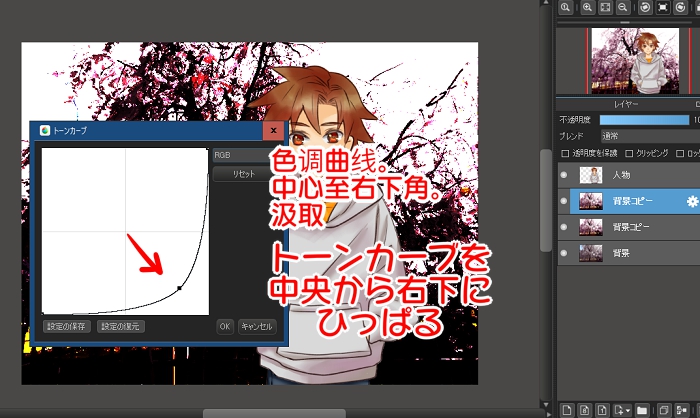The image size is (700, 418).
Task: Click 設定の保存 button
Action: click(67, 326)
